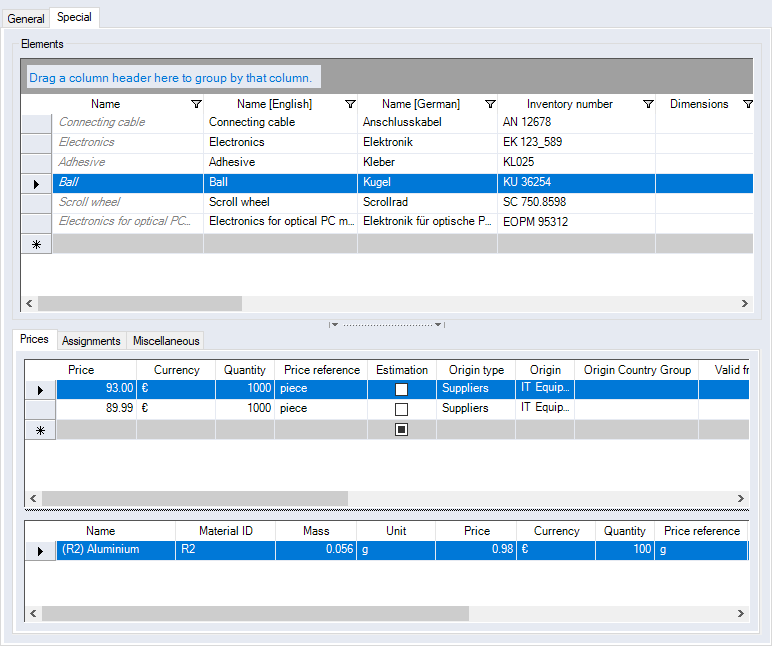
Task: Open the Assignments tab
Action: coord(91,341)
